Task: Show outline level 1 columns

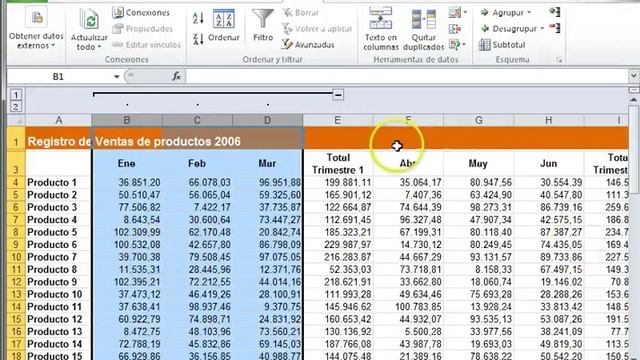Action: point(16,95)
